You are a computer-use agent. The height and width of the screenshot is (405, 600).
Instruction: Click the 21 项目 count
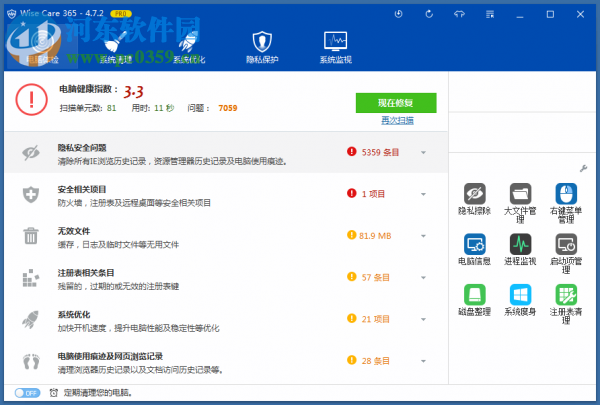click(375, 319)
